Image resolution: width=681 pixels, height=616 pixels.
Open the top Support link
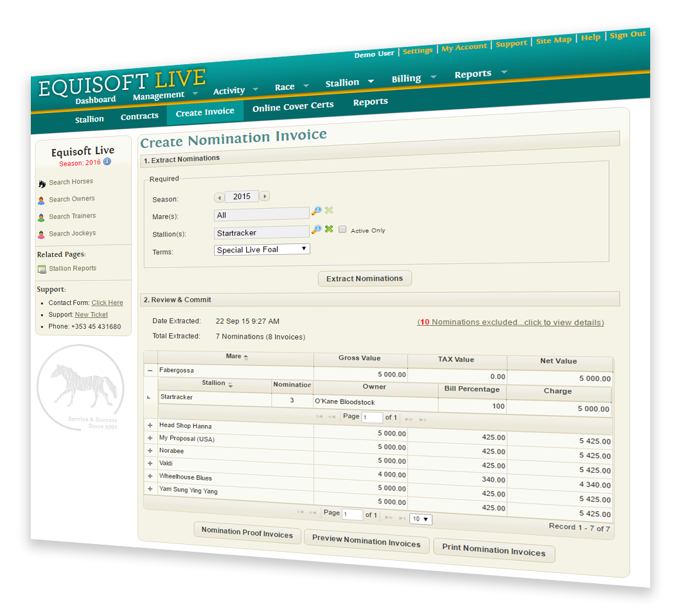tap(511, 44)
